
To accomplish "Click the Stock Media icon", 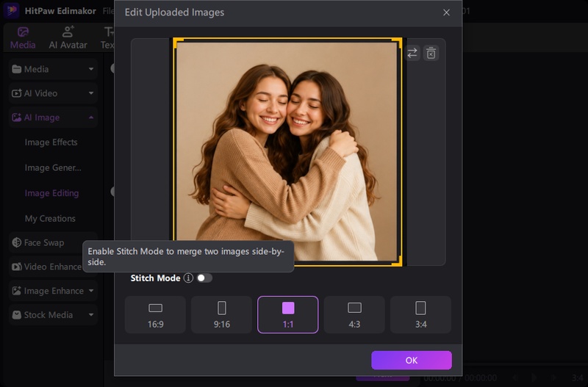I will [x=16, y=315].
